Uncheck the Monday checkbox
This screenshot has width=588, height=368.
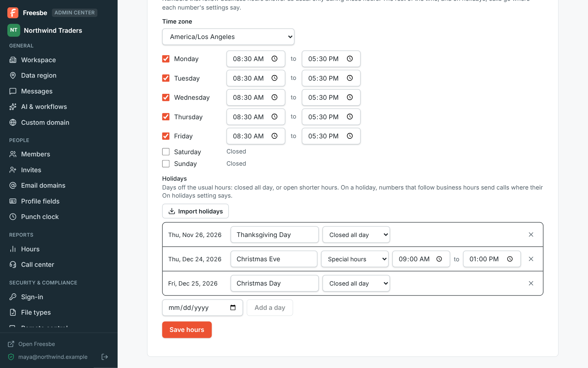[166, 59]
